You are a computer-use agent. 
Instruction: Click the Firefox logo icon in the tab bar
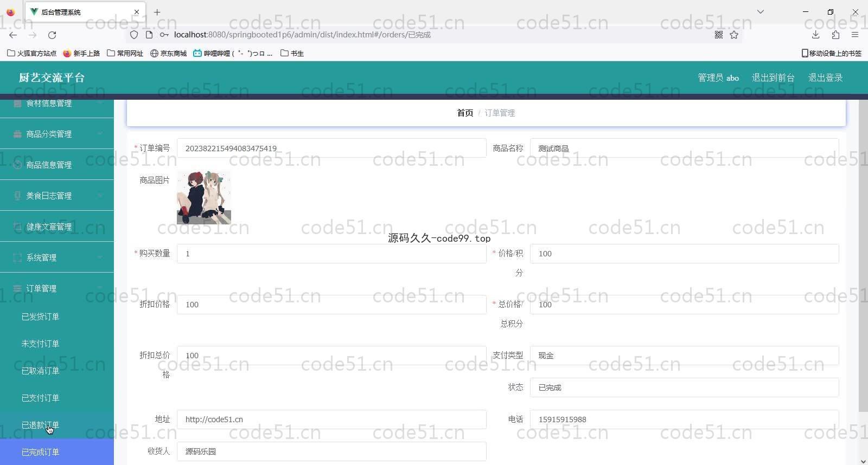point(10,12)
